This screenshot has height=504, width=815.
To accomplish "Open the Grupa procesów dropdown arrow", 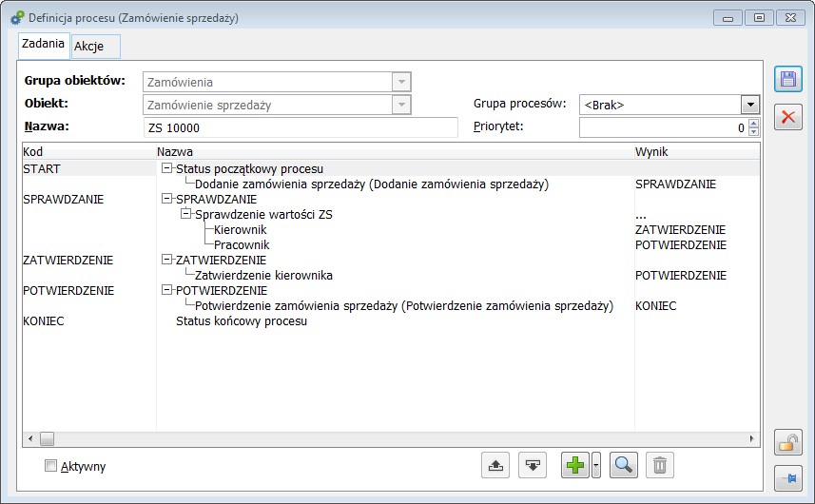I will pos(750,105).
